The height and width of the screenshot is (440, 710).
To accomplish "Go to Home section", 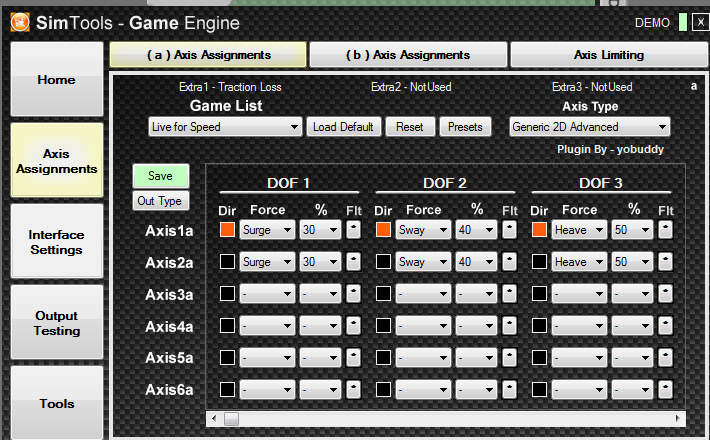I will [57, 79].
